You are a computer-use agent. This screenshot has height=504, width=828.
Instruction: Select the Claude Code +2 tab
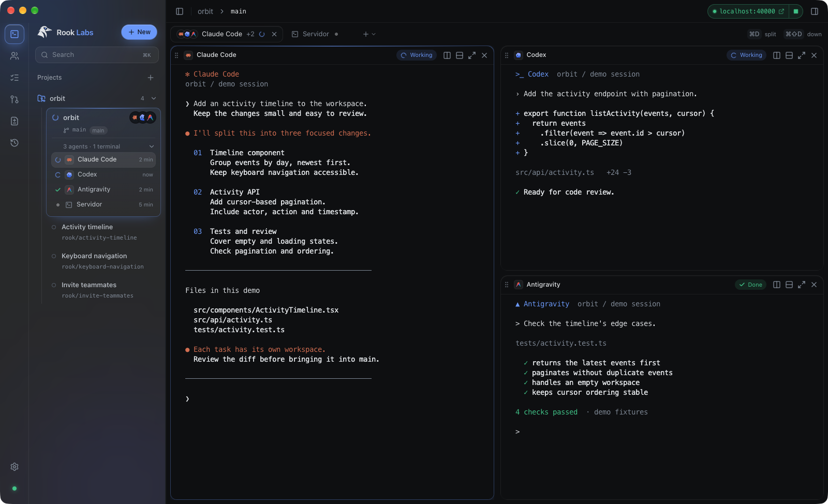tap(227, 34)
